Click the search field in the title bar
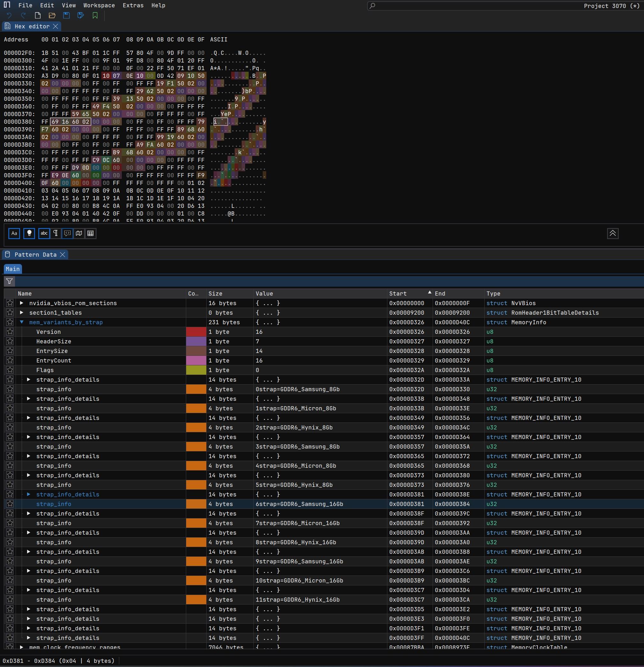 point(505,6)
